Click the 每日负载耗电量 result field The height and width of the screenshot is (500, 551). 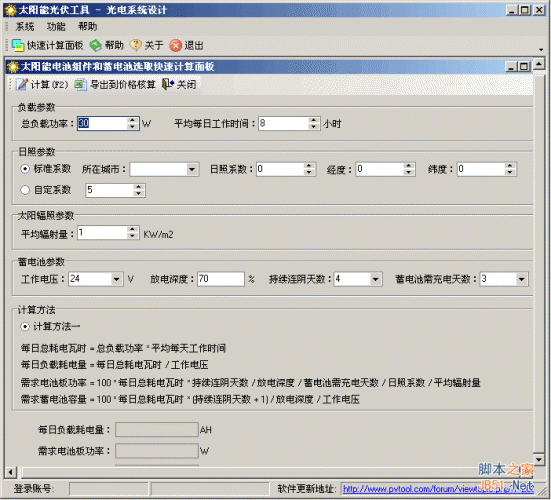(157, 429)
